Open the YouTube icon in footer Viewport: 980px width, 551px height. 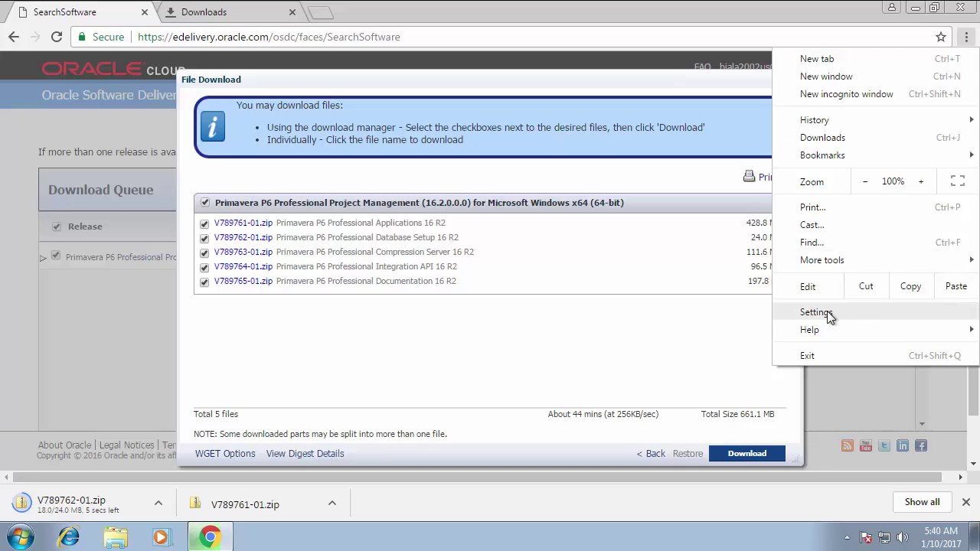866,445
